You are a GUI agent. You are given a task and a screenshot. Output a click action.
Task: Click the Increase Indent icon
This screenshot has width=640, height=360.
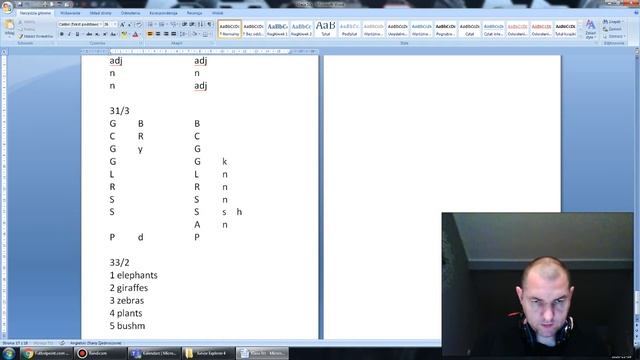(x=192, y=24)
